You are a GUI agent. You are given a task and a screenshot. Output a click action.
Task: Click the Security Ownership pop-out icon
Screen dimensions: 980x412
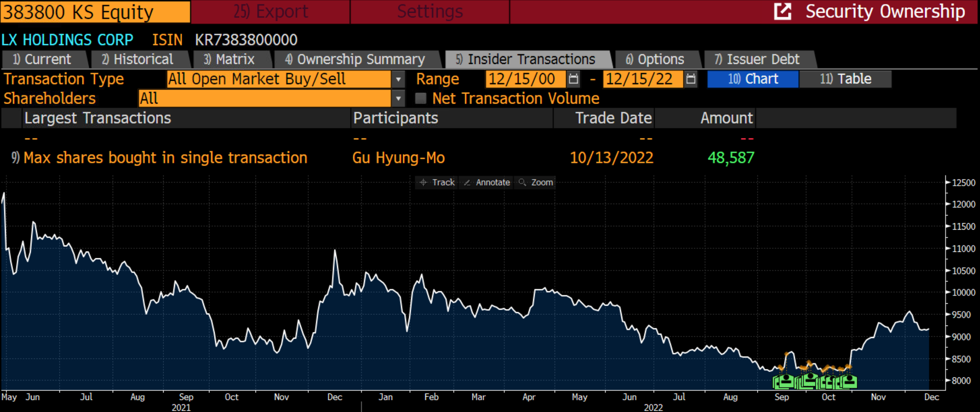click(x=783, y=11)
